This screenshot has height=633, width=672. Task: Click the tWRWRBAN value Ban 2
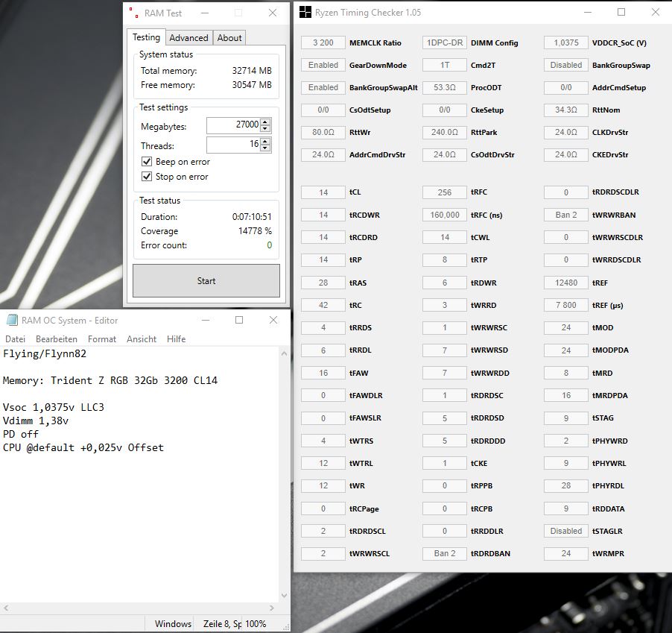565,215
